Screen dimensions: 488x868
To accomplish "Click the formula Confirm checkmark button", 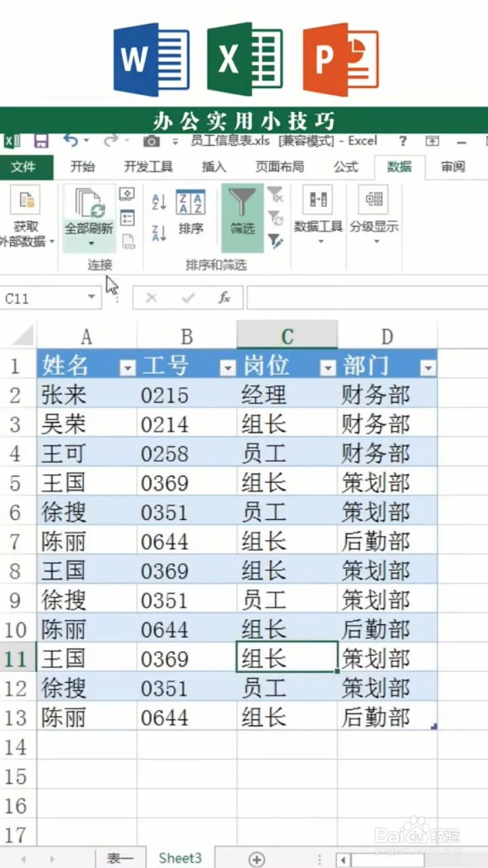I will click(188, 298).
